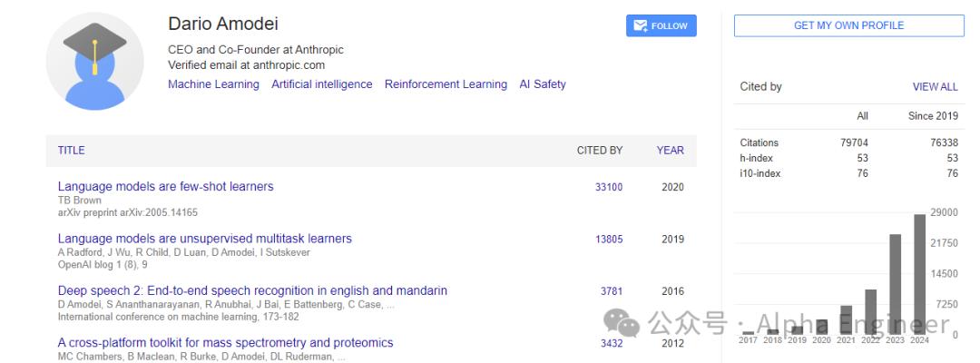Sort publications by Cited By header

tap(599, 151)
